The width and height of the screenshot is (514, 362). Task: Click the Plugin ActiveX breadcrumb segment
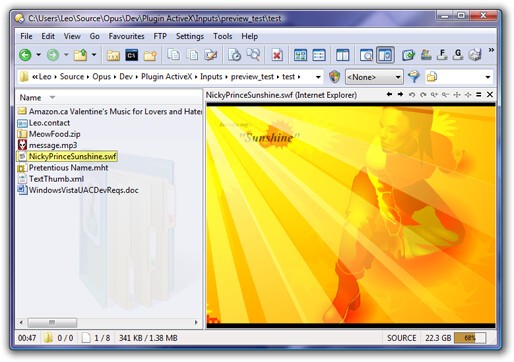pos(167,77)
